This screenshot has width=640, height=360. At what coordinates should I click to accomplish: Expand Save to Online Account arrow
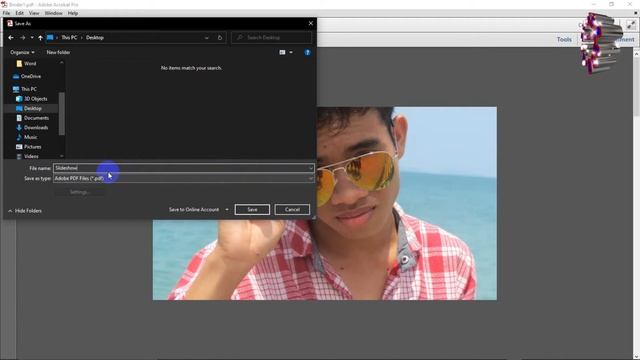coord(227,209)
